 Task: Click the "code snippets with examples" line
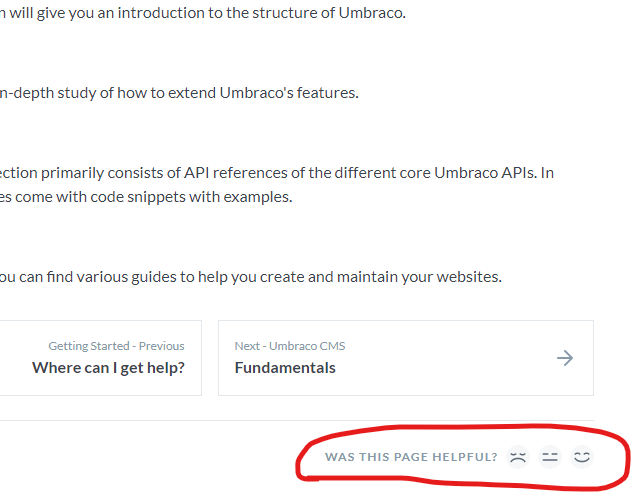click(150, 197)
